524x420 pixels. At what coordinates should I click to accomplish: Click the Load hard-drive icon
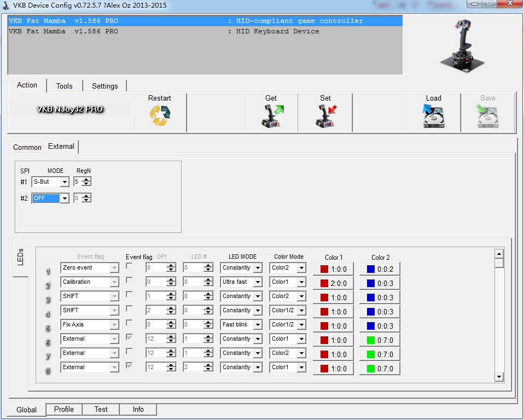[433, 116]
